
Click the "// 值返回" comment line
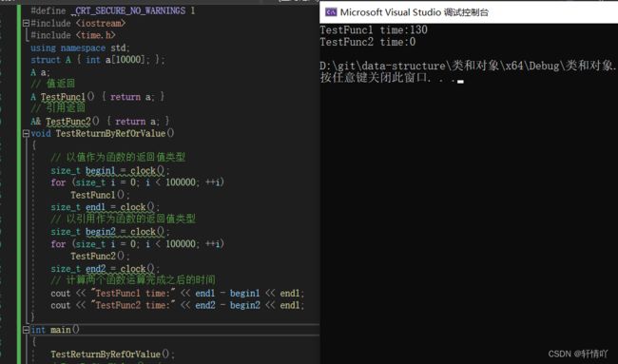(53, 83)
